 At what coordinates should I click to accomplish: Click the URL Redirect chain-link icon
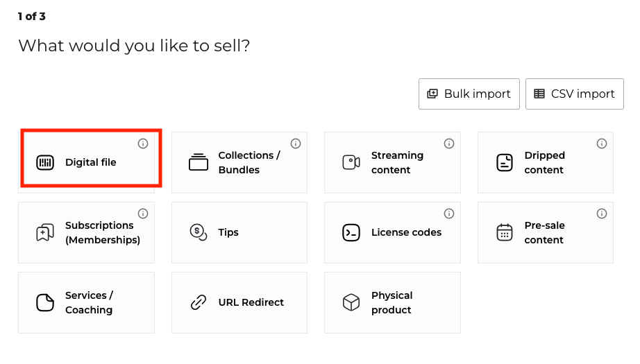(199, 303)
